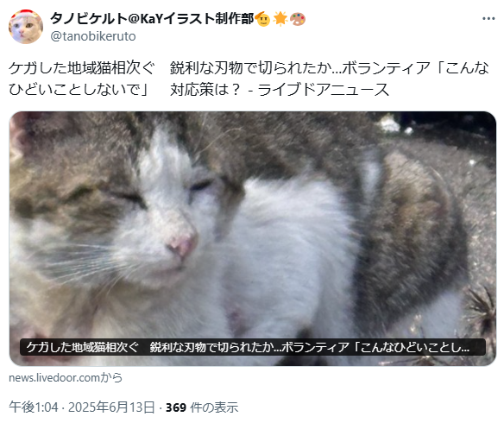
Task: Click the artist palette emoji in name
Action: pos(298,19)
